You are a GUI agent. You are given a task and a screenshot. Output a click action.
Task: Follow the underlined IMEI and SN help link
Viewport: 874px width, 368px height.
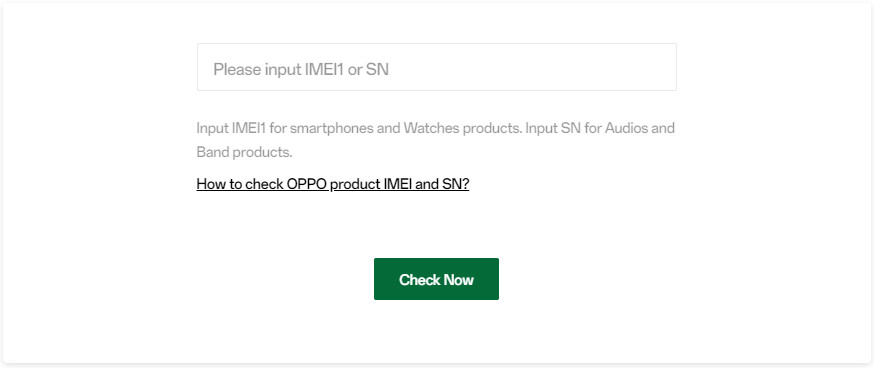tap(333, 184)
